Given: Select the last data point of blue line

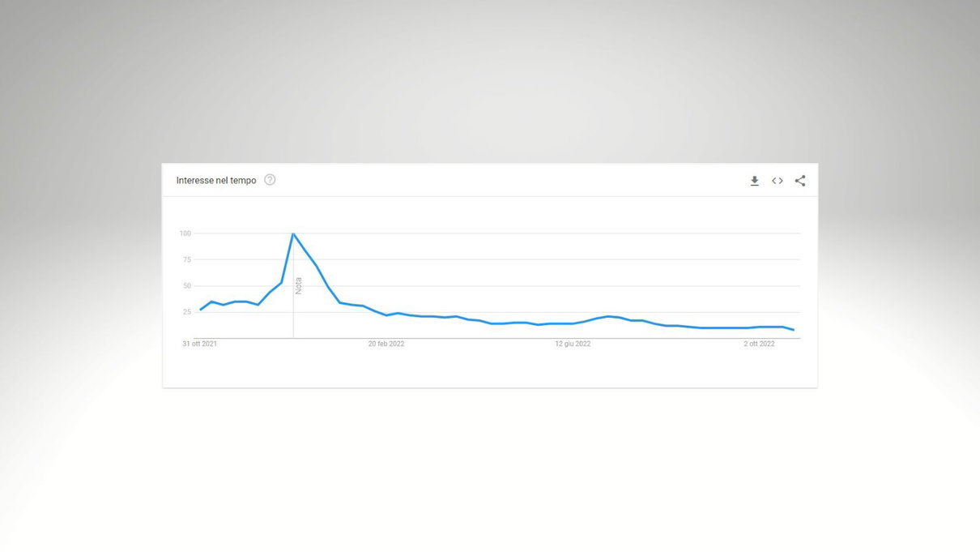Looking at the screenshot, I should click(x=794, y=330).
